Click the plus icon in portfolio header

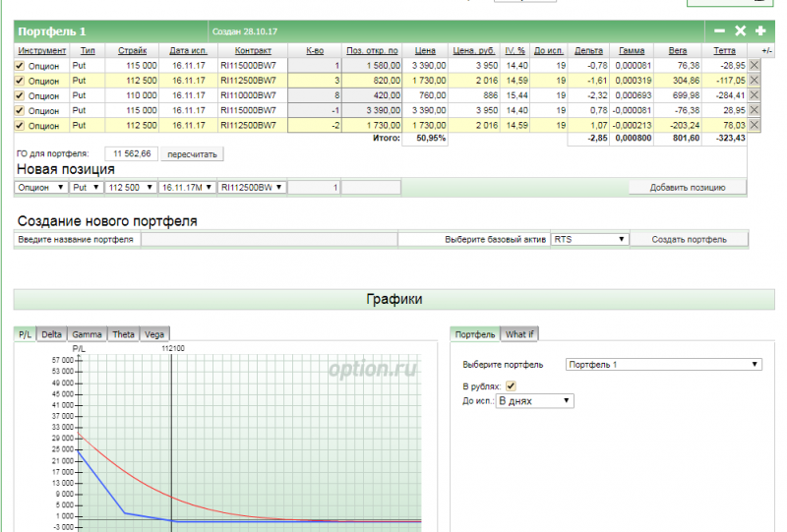click(x=760, y=31)
